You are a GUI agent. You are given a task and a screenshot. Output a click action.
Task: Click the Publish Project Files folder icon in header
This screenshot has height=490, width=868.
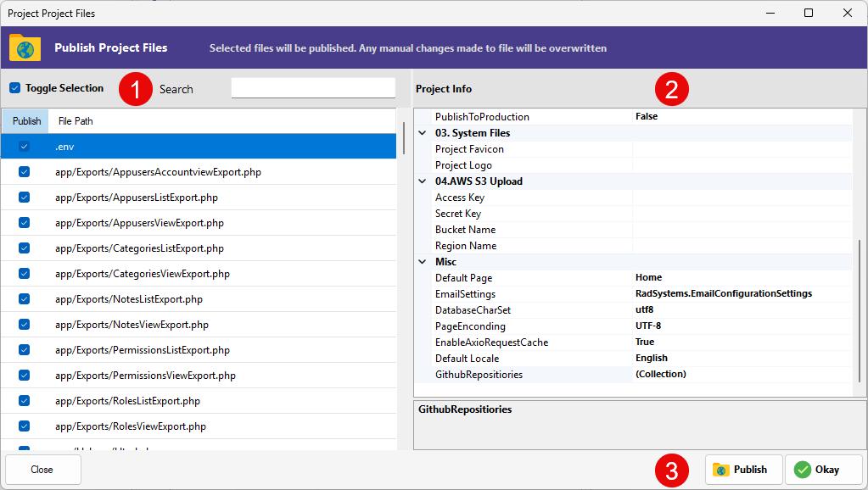point(25,47)
